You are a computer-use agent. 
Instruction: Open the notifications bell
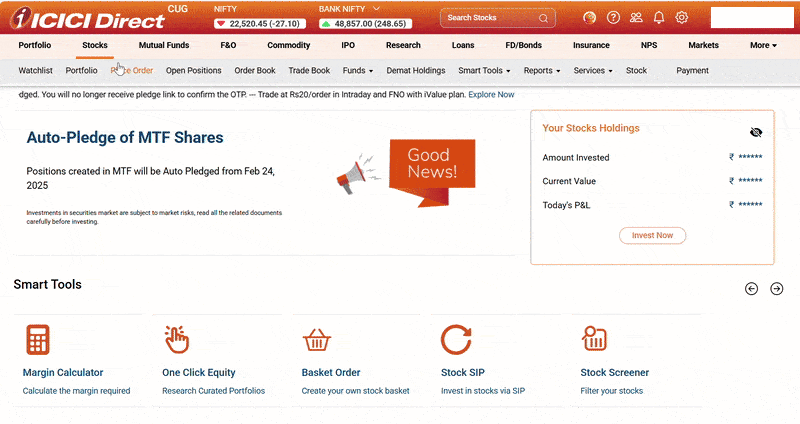point(658,17)
